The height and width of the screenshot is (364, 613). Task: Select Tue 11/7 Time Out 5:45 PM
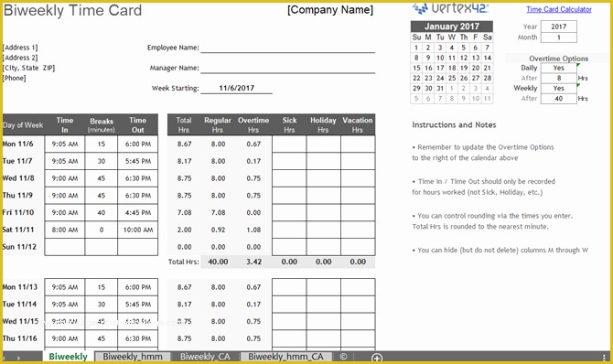pos(137,161)
